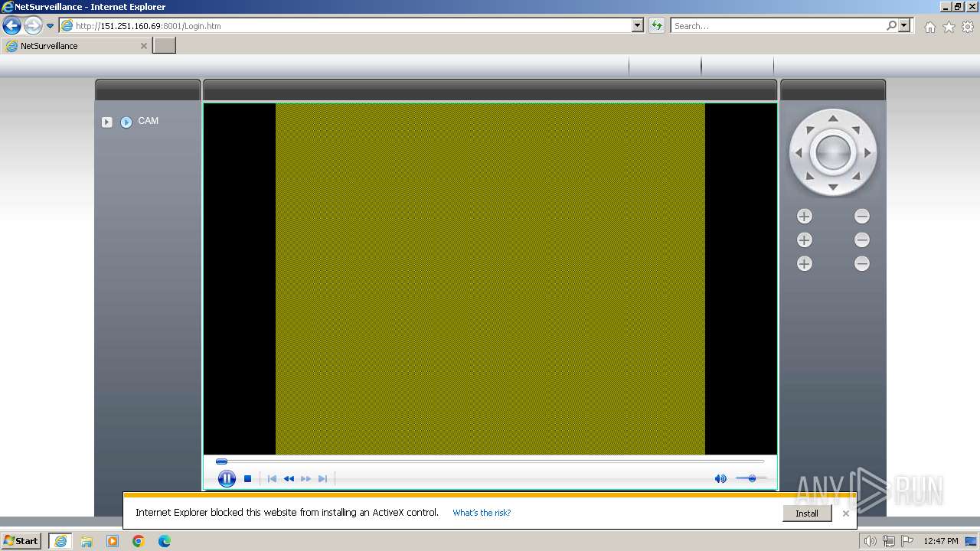Image resolution: width=980 pixels, height=551 pixels.
Task: Launch Microsoft Edge from the taskbar
Action: (x=165, y=541)
